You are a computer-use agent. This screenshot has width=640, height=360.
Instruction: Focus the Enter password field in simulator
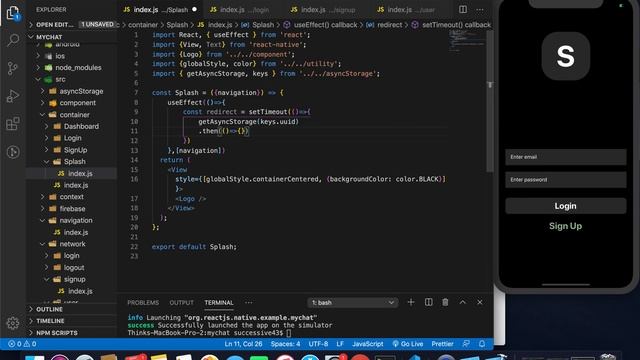(x=565, y=180)
